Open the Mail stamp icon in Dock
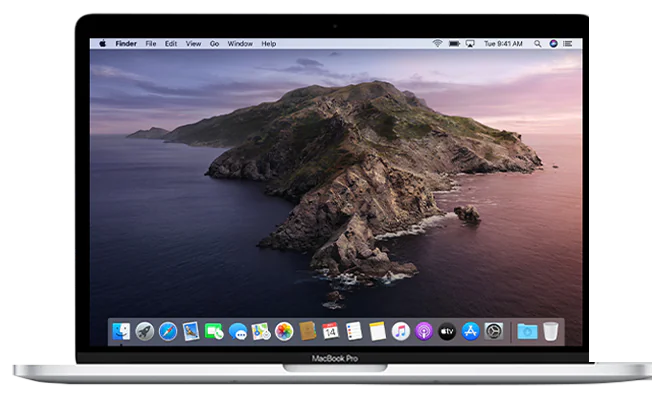Screen dimensions: 664x398 (x=191, y=332)
